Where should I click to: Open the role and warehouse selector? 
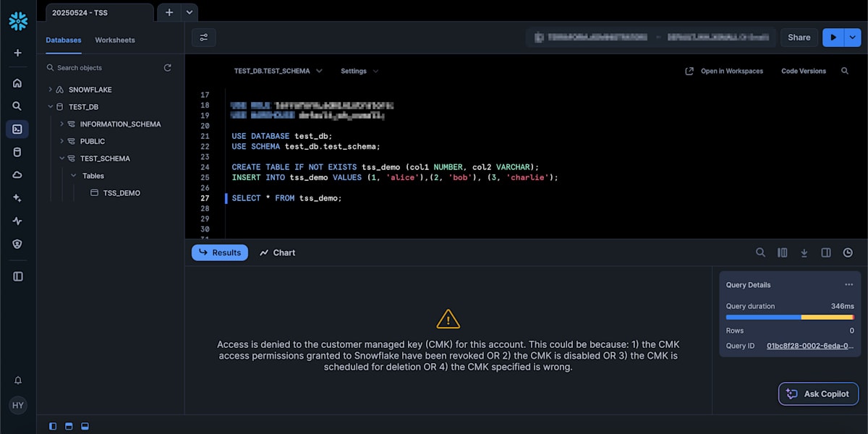pos(650,38)
